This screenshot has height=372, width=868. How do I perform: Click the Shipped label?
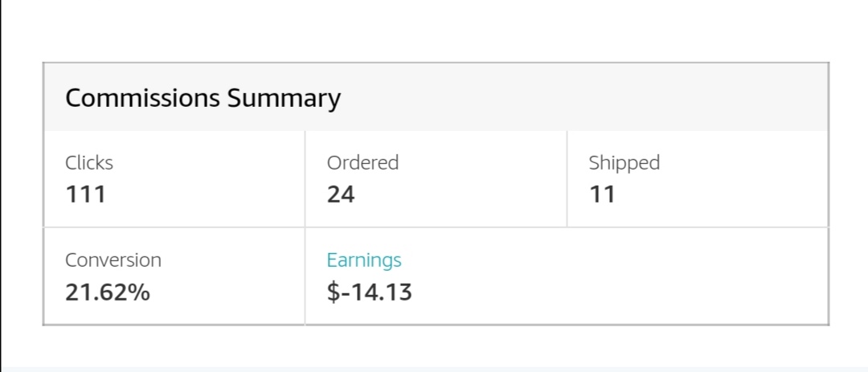click(x=624, y=163)
